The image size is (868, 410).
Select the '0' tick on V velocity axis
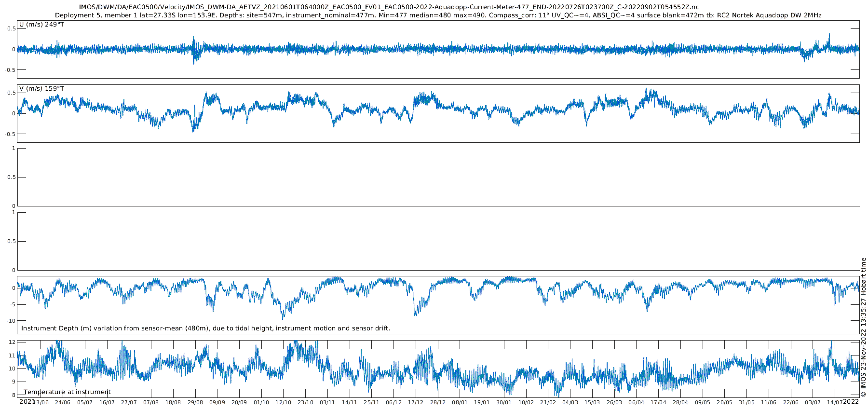click(x=14, y=113)
